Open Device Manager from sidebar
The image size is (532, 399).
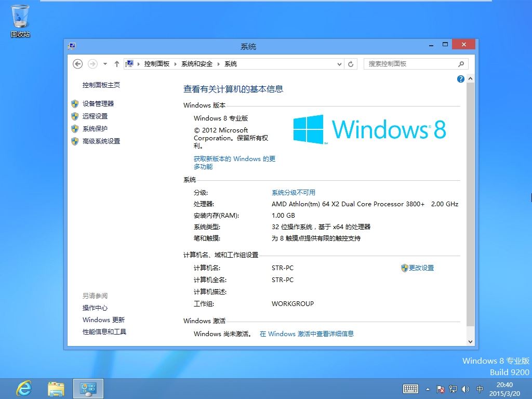click(x=98, y=103)
